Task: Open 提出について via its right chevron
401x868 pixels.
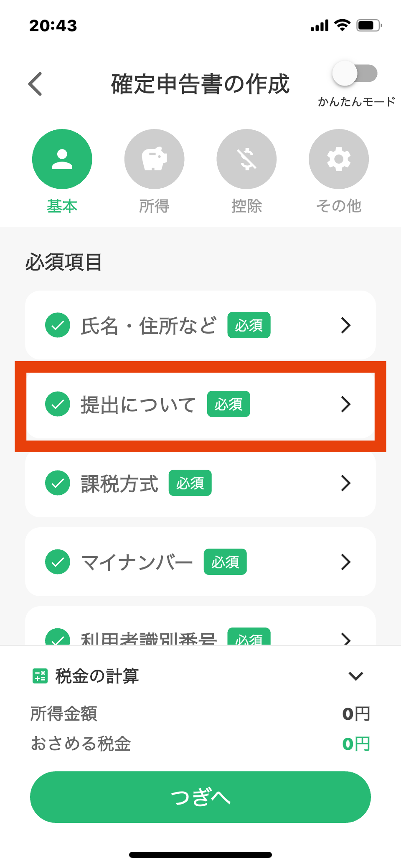Action: pyautogui.click(x=345, y=404)
